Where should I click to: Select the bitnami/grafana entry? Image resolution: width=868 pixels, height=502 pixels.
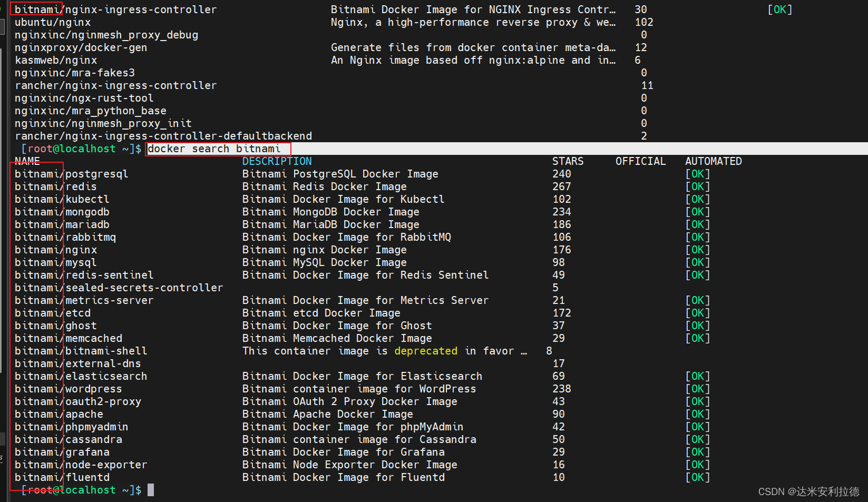point(62,452)
